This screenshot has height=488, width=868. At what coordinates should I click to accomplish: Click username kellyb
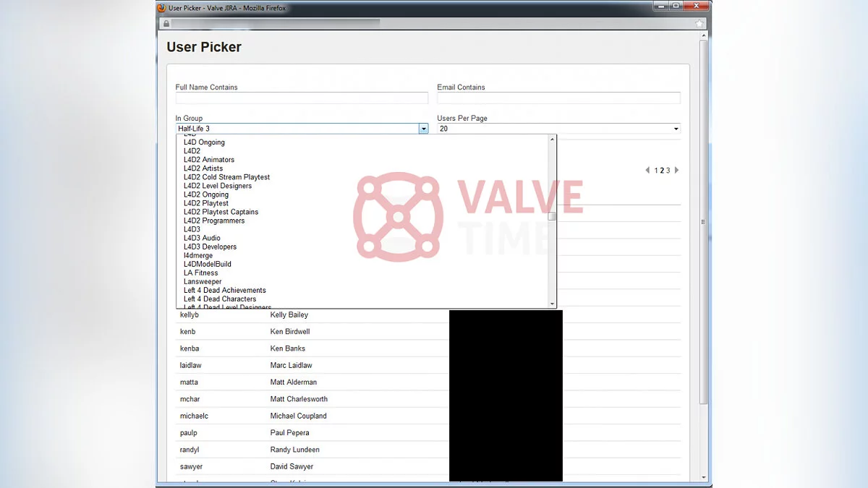pyautogui.click(x=190, y=315)
